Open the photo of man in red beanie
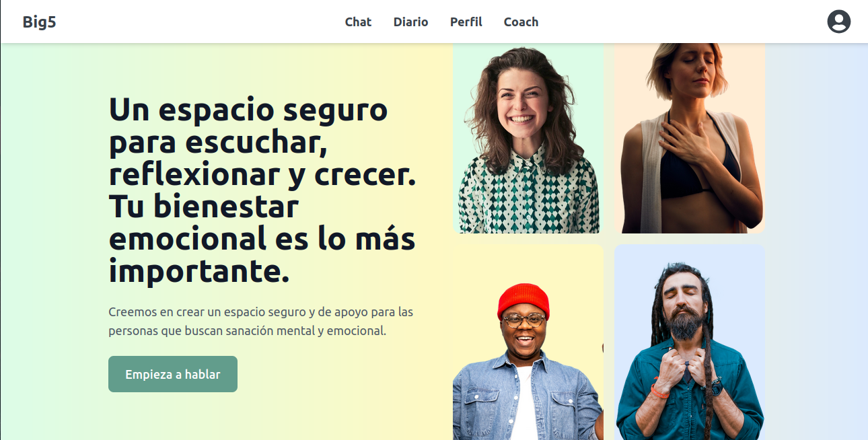 coord(528,342)
